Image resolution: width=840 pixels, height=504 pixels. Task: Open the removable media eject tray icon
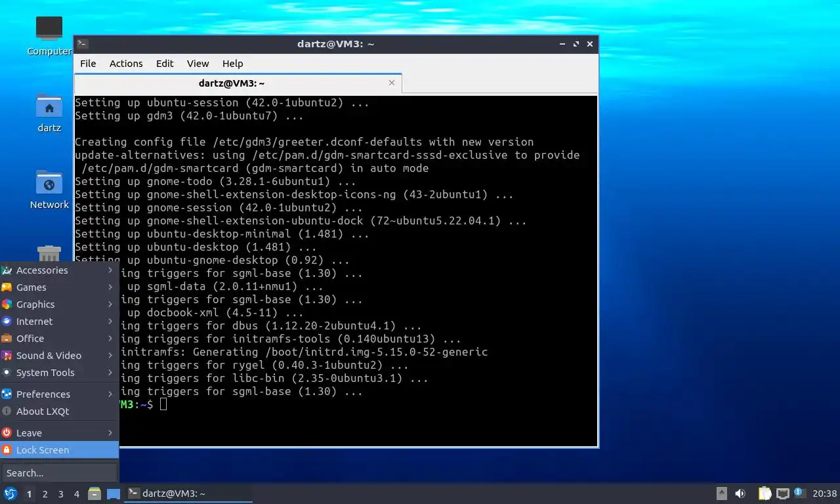point(722,493)
